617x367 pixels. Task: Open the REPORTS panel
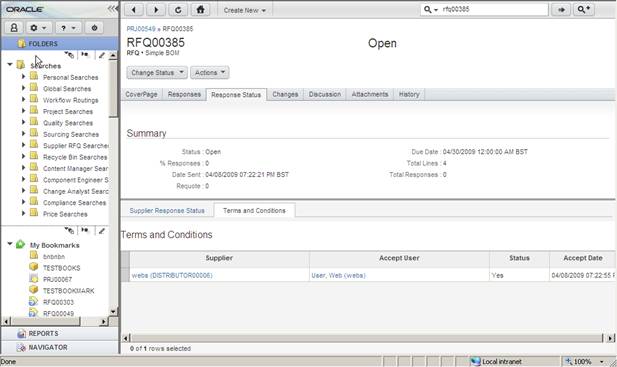[60, 334]
